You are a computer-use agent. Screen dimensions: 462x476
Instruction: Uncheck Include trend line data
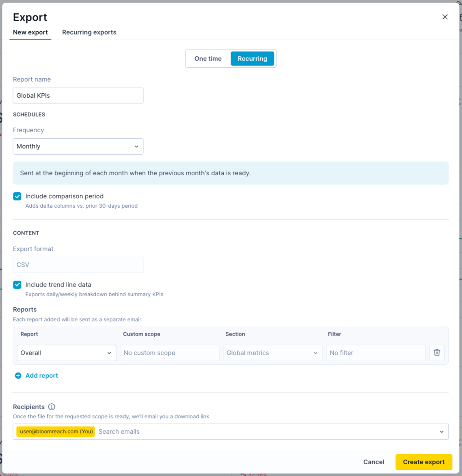(x=17, y=285)
